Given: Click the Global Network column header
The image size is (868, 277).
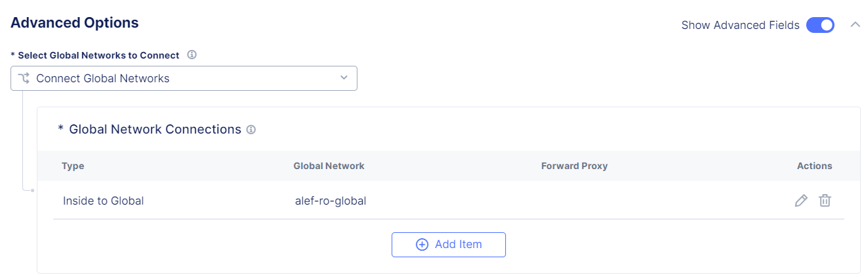Looking at the screenshot, I should point(329,166).
